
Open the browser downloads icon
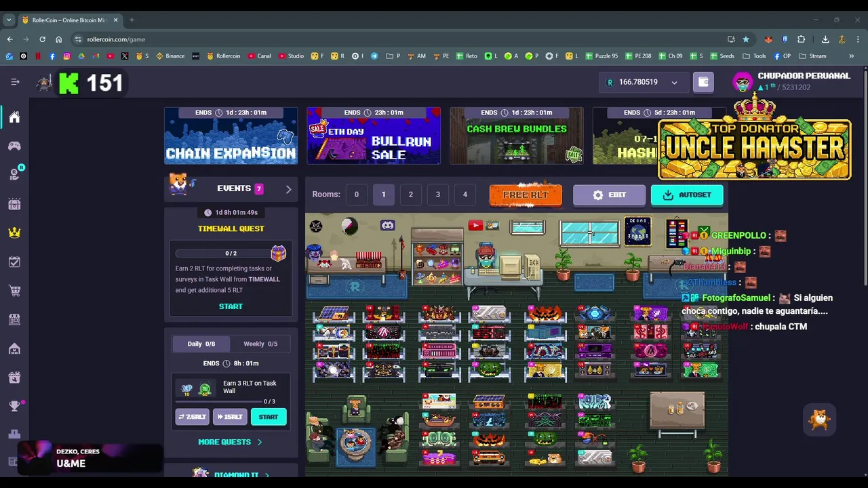[825, 39]
